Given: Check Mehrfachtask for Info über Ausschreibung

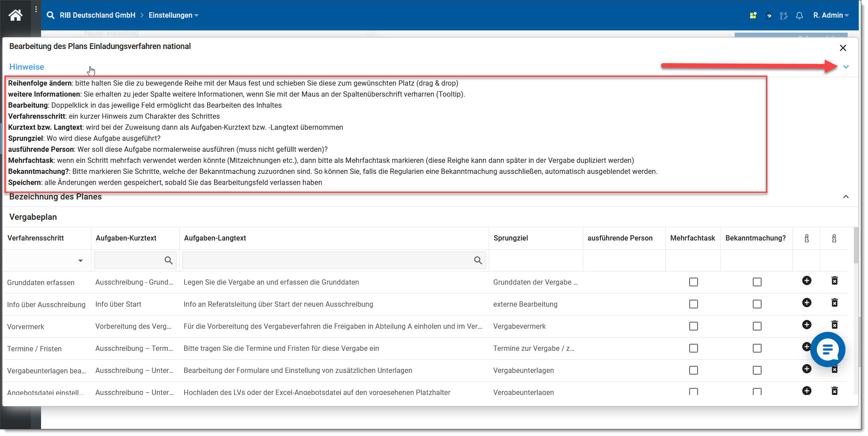Looking at the screenshot, I should 694,304.
